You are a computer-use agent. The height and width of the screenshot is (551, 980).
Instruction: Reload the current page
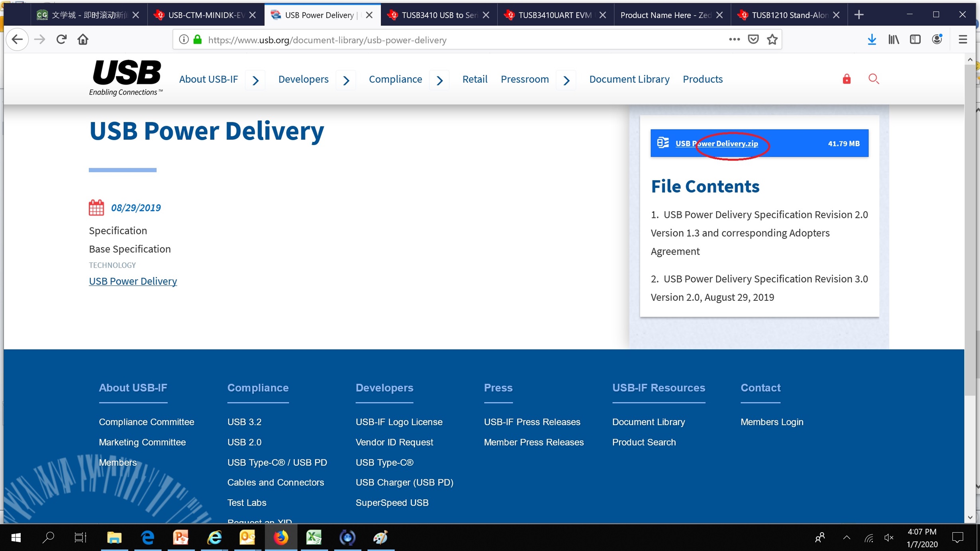point(61,39)
